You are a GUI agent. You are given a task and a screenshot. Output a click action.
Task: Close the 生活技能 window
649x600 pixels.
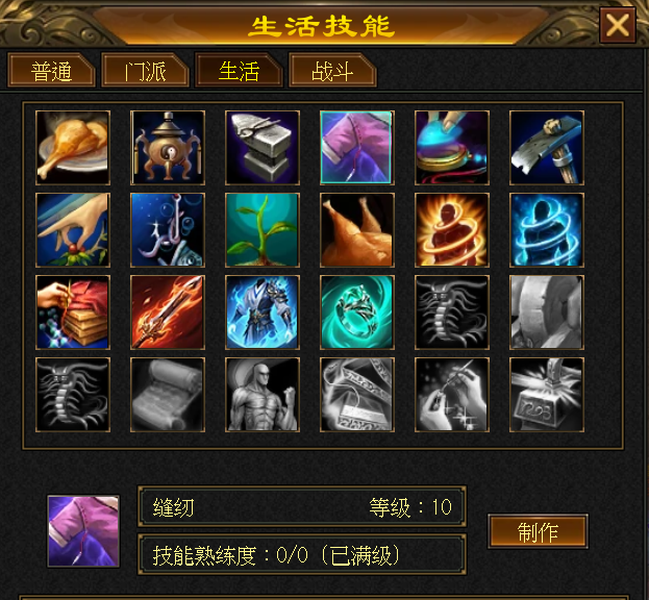tap(618, 25)
